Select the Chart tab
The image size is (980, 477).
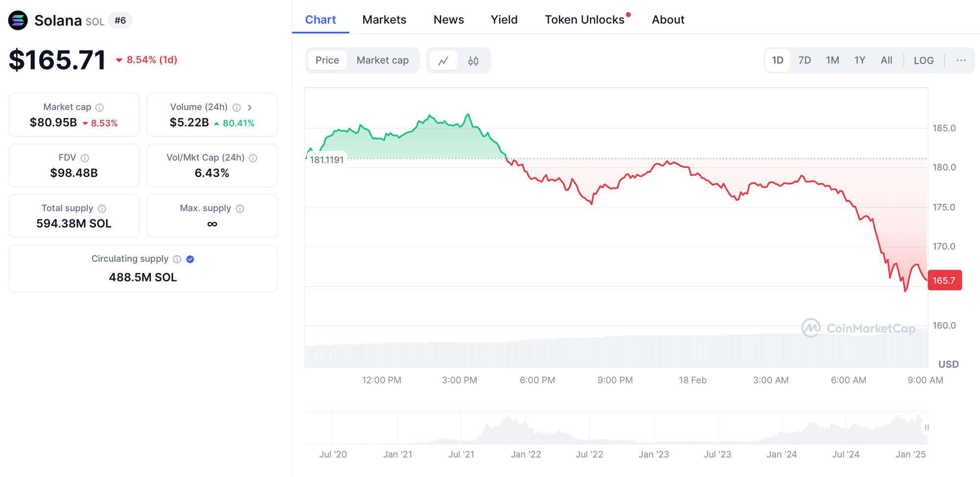[320, 20]
